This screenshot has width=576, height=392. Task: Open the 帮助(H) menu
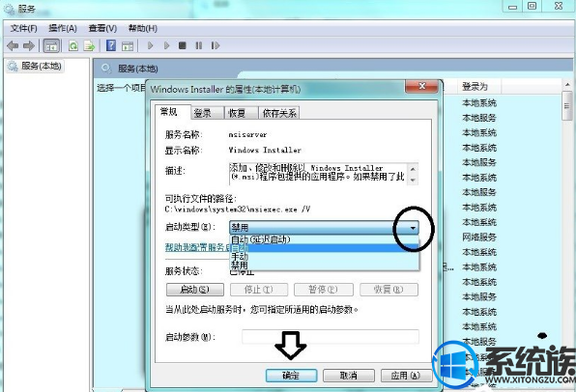pos(142,28)
